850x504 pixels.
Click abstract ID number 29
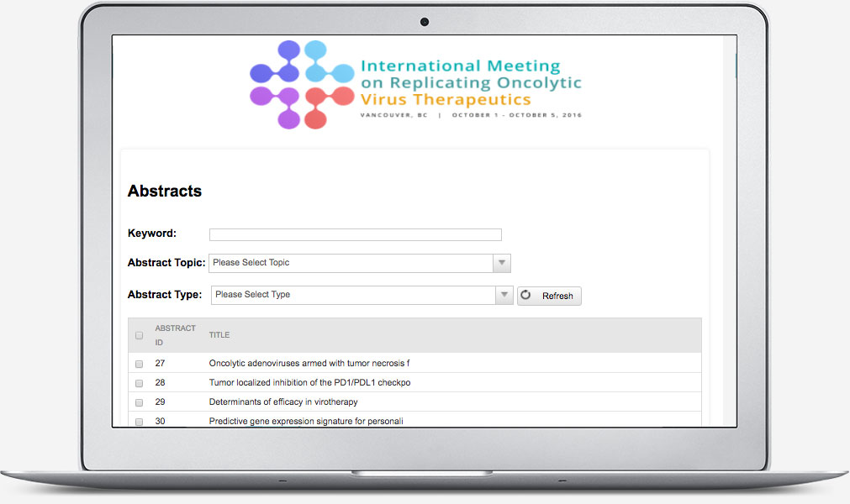pyautogui.click(x=160, y=402)
